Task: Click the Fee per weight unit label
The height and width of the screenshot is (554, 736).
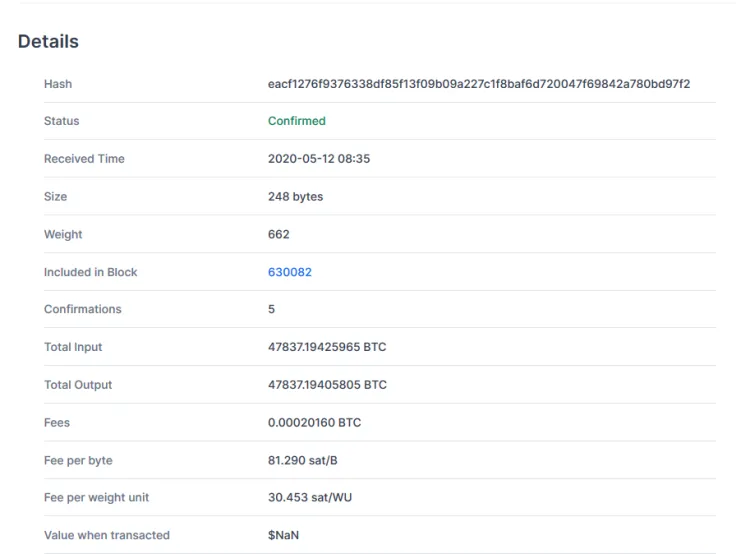Action: pos(96,498)
